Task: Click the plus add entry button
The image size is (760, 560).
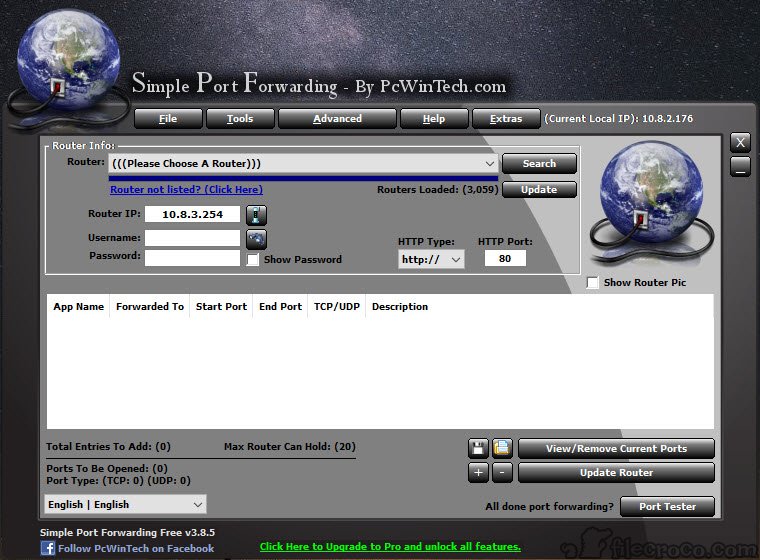Action: tap(478, 472)
